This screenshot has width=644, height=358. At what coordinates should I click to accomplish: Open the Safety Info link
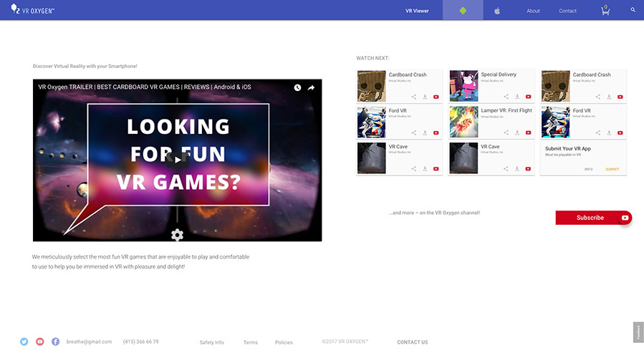point(211,342)
